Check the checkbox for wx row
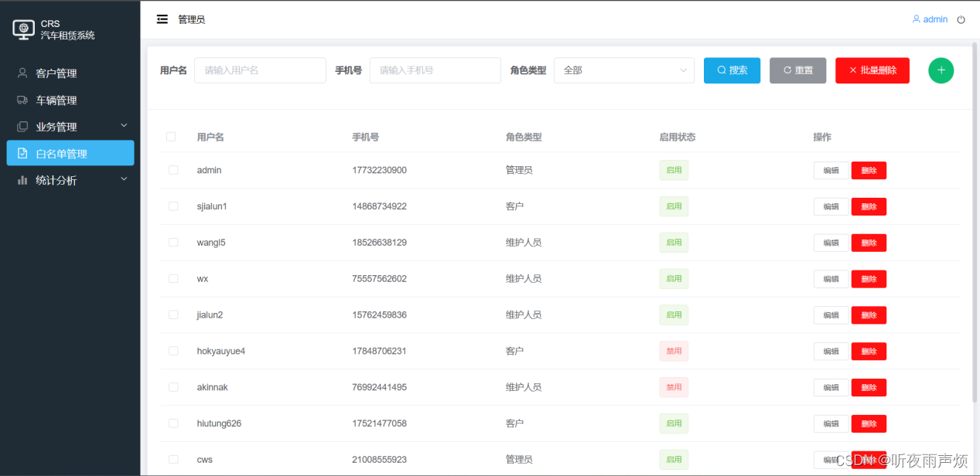 tap(173, 278)
